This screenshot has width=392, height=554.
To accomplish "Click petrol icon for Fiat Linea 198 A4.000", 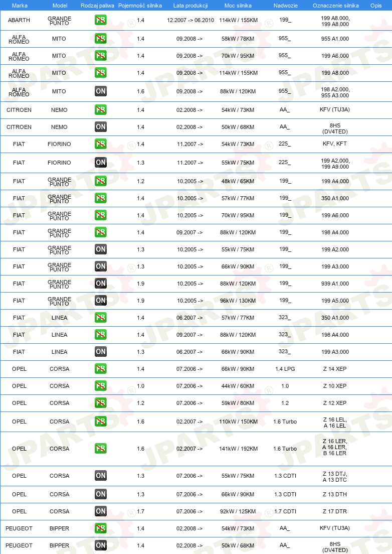I will pyautogui.click(x=101, y=335).
